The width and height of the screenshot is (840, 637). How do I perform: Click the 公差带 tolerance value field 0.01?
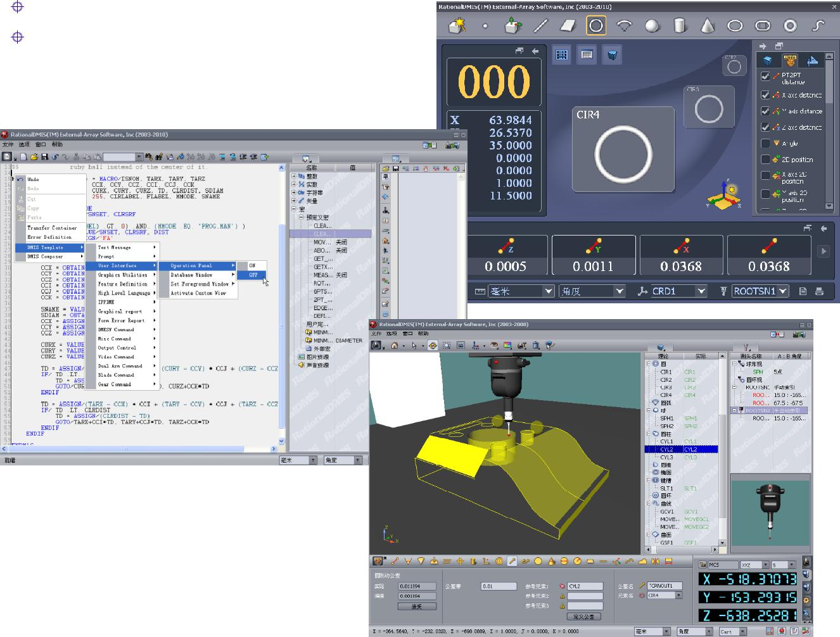click(499, 586)
